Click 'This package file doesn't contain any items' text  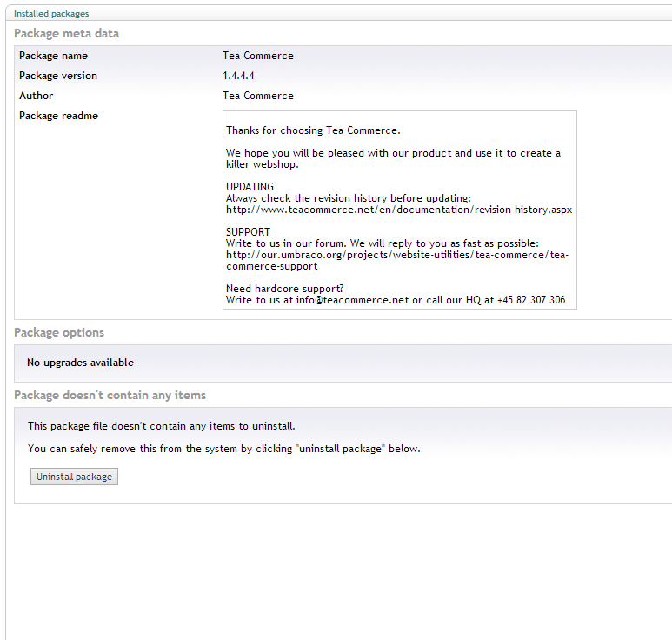point(161,426)
